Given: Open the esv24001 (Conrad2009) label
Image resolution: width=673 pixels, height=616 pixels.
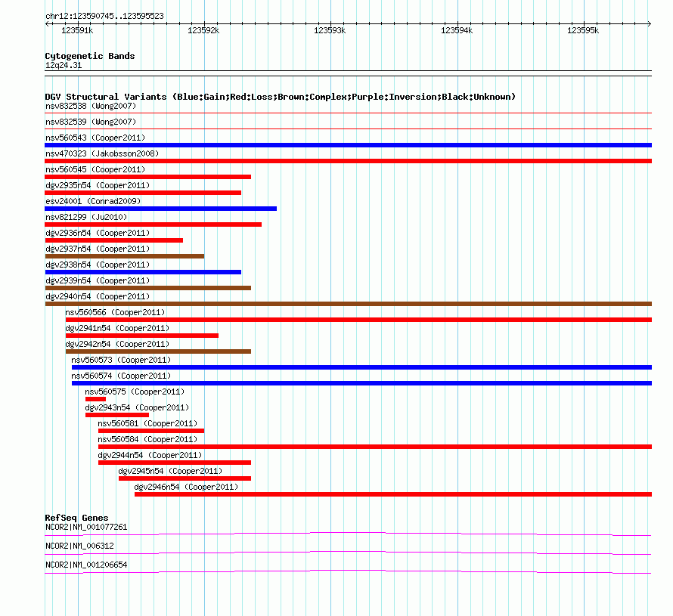Looking at the screenshot, I should 93,201.
